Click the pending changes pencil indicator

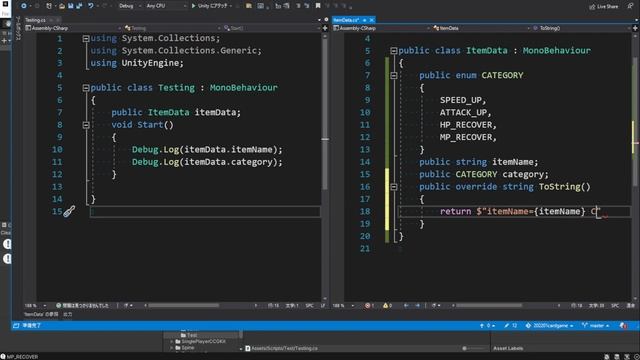coord(511,325)
